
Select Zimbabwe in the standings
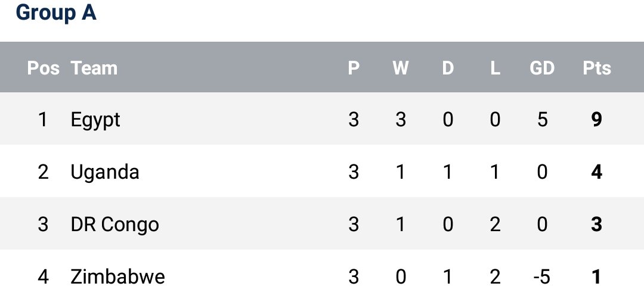tap(117, 277)
